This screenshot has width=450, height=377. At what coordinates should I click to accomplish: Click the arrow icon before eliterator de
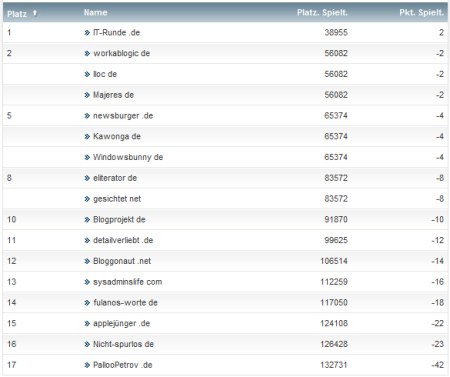point(87,178)
